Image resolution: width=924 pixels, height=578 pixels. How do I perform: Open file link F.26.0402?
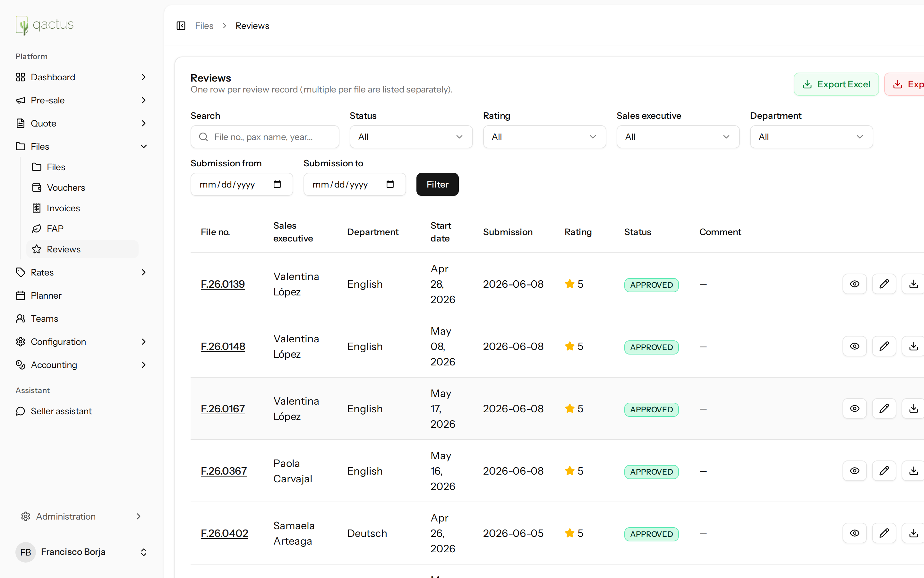(225, 533)
